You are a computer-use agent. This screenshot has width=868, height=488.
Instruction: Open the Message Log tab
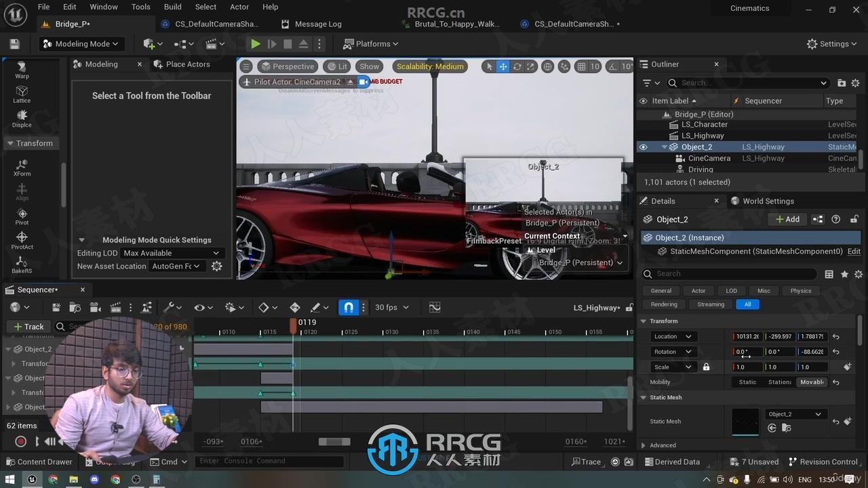click(x=311, y=24)
